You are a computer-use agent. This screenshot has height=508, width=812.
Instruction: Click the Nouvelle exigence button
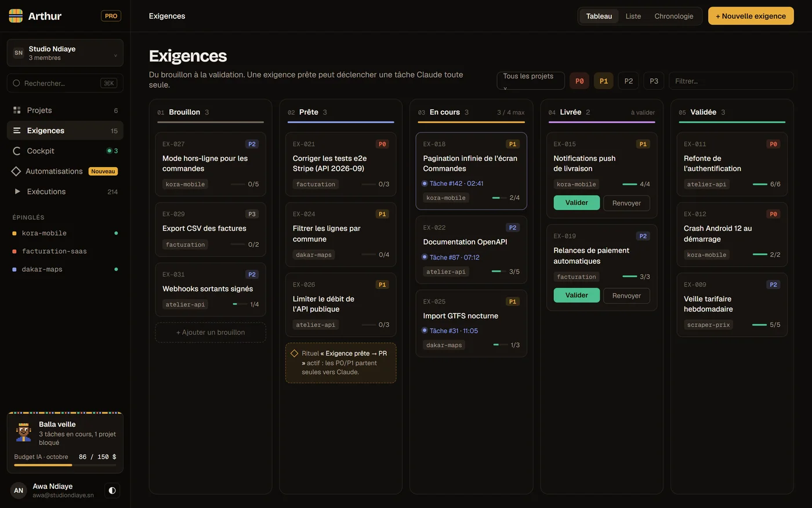coord(751,16)
